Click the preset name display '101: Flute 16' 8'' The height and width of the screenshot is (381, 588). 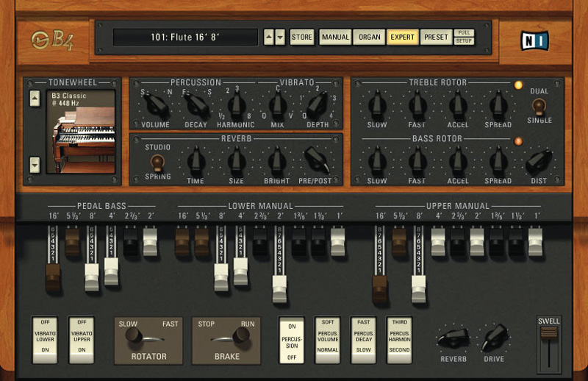(185, 38)
